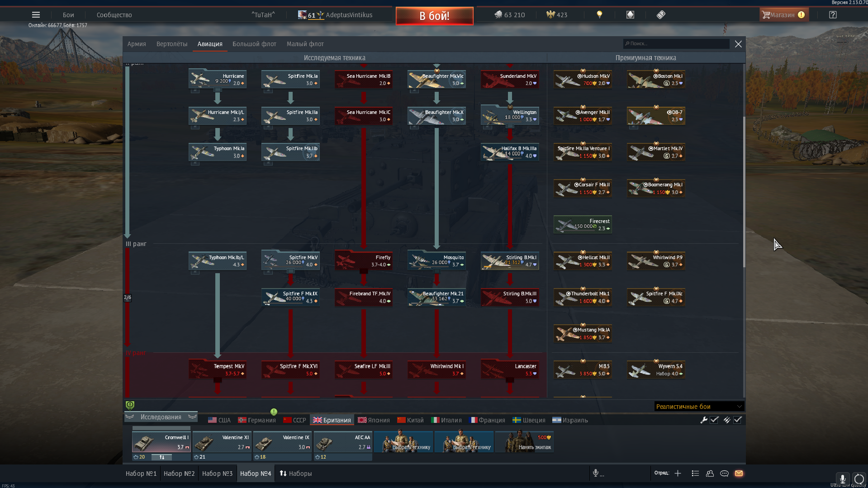This screenshot has width=868, height=488.
Task: Click the green shield icon below the tree
Action: click(130, 405)
